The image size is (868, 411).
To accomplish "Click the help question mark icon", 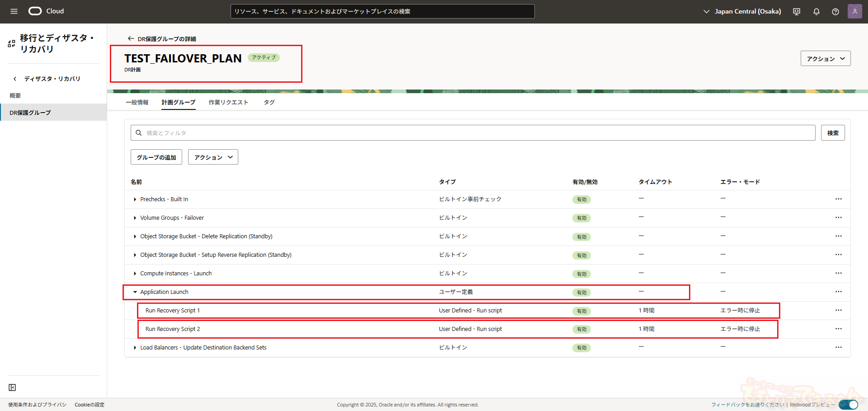I will (x=835, y=12).
